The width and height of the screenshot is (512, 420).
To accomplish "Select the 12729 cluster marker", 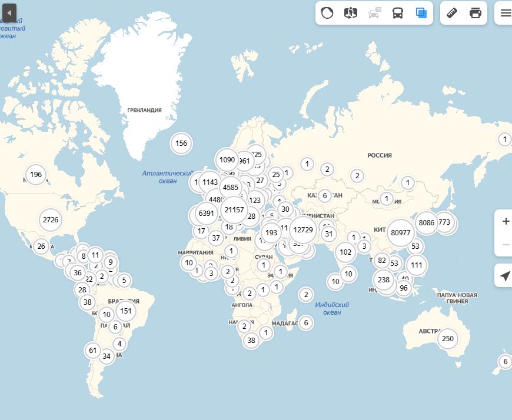I will click(303, 230).
